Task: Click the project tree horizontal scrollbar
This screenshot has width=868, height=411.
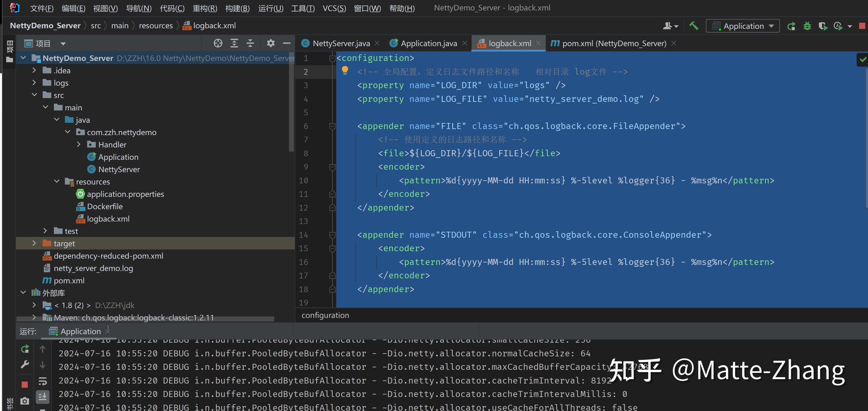Action: click(145, 318)
